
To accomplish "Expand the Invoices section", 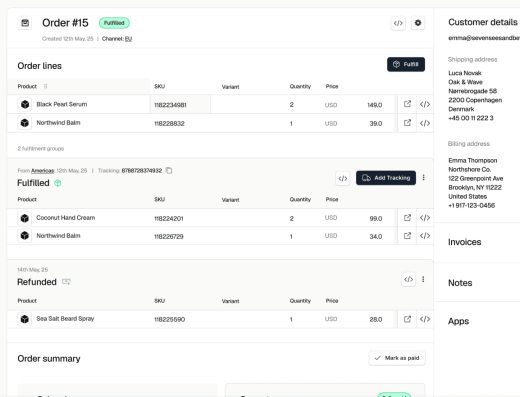I will (464, 242).
